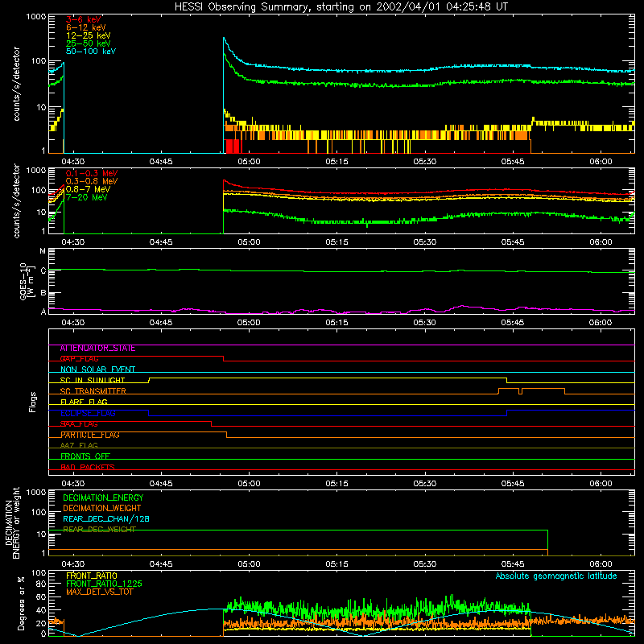Click the Degrees or % axis title
This screenshot has width=644, height=644.
[x=22, y=603]
